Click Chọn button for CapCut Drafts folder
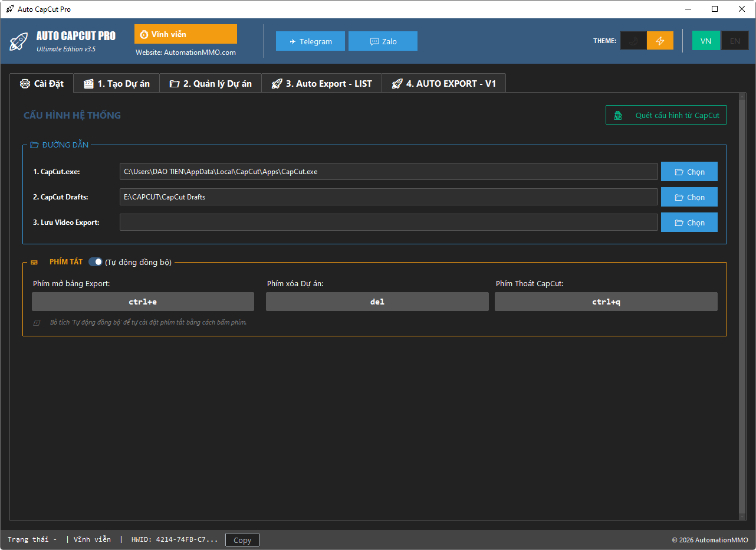The image size is (756, 550). point(689,197)
